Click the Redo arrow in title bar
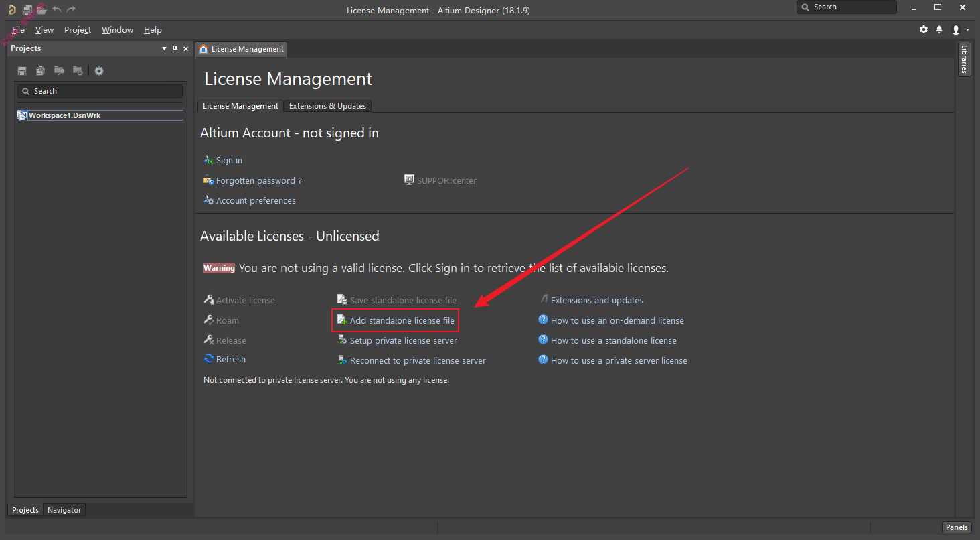 point(72,9)
